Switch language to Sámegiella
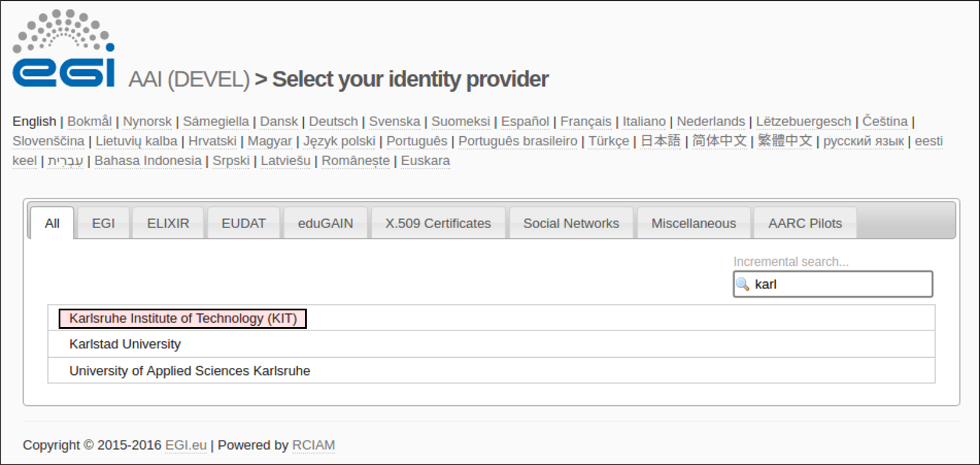 216,121
